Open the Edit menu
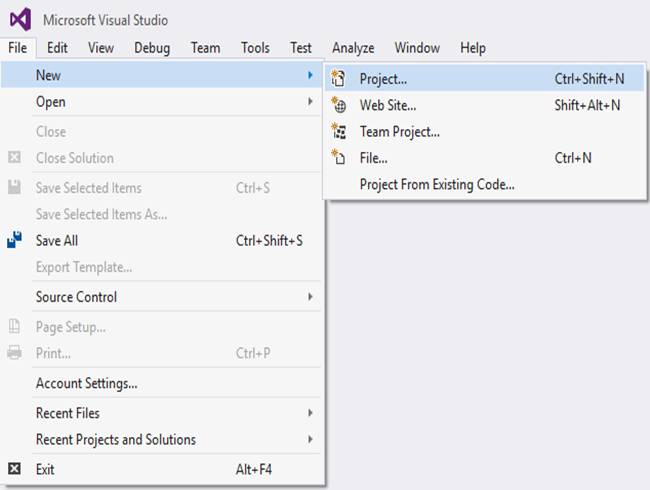Viewport: 650px width, 490px height. [x=57, y=47]
